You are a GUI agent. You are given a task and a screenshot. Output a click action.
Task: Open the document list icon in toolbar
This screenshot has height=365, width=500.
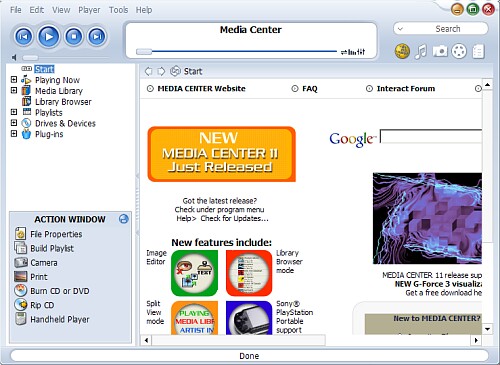[x=478, y=51]
